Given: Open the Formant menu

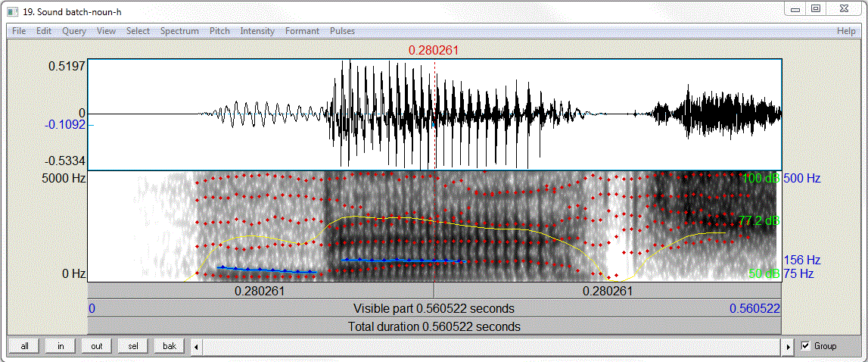Looking at the screenshot, I should (x=302, y=31).
